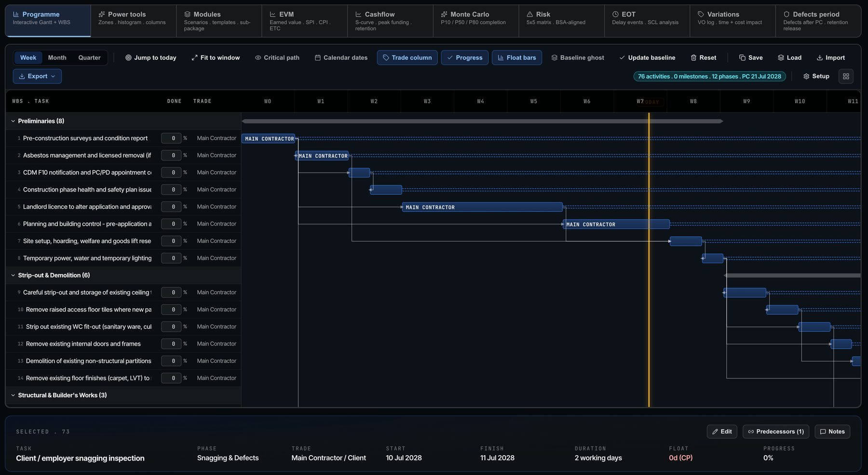Open the EVM earned value tab

point(304,21)
